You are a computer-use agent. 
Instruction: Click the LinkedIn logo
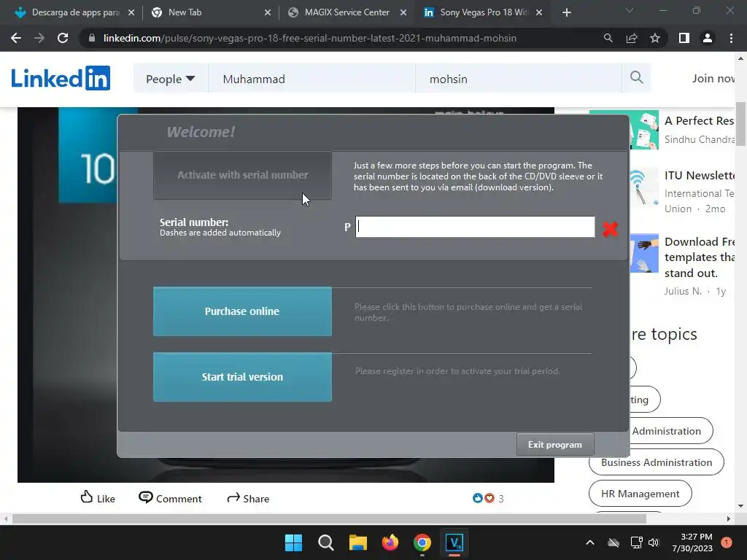tap(61, 78)
